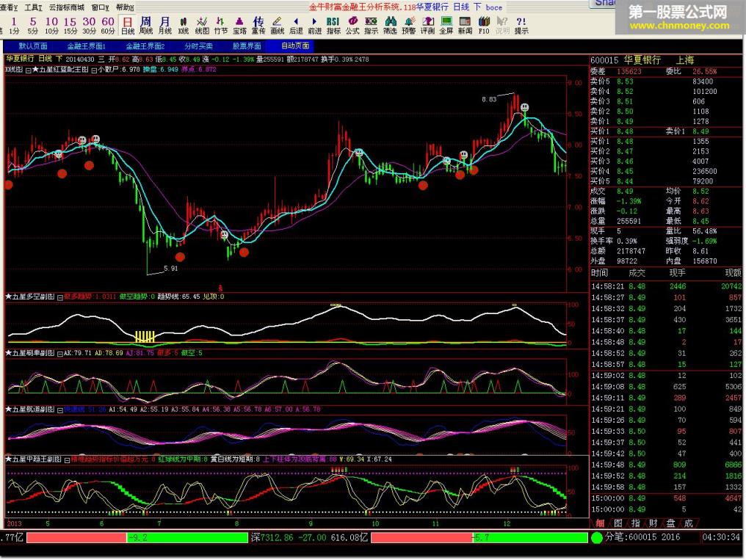Select the 15分 period toolbar button
The image size is (746, 560).
[70, 25]
